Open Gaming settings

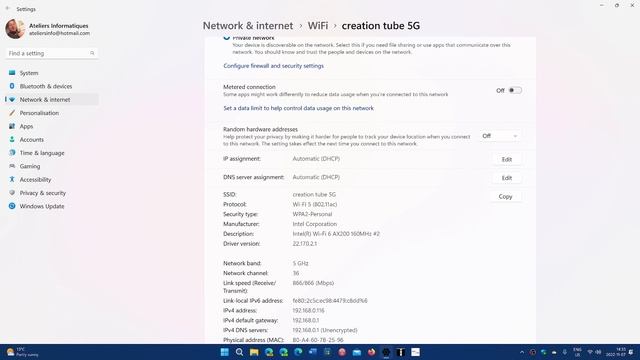click(30, 167)
